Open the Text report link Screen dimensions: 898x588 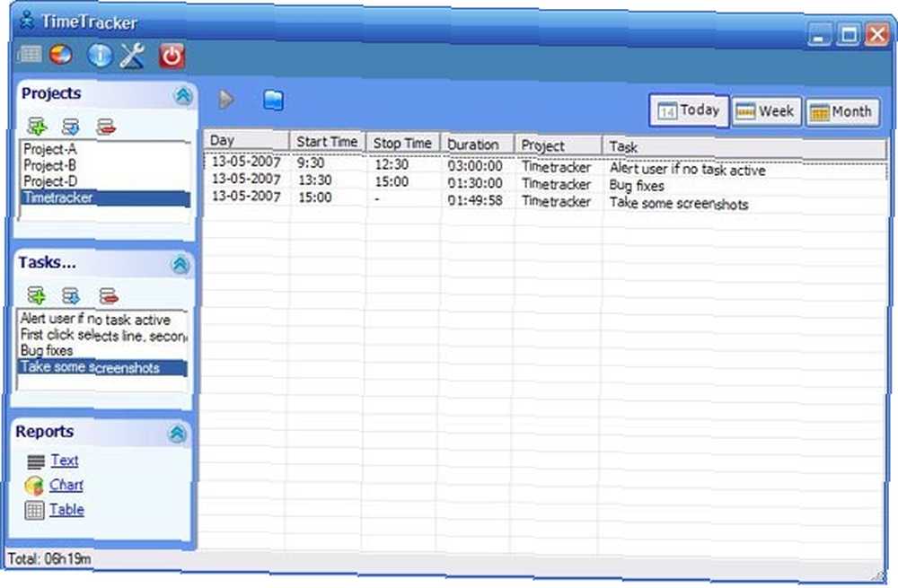click(64, 461)
